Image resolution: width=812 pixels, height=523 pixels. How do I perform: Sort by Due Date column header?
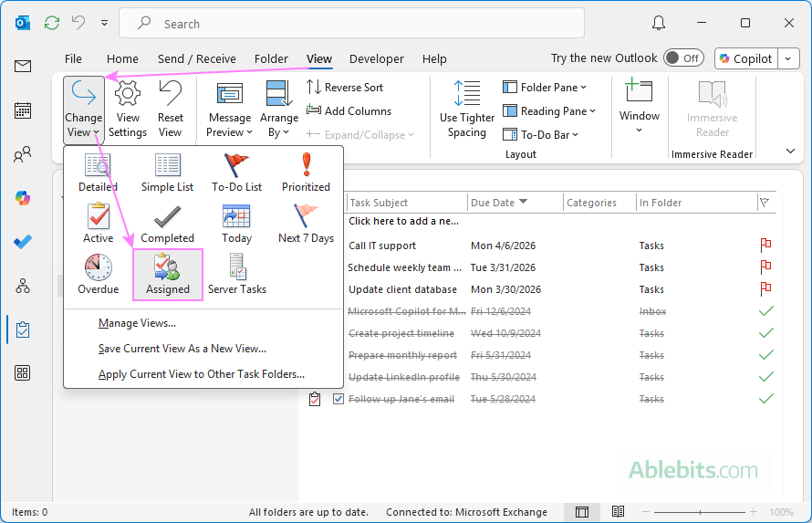pyautogui.click(x=515, y=203)
